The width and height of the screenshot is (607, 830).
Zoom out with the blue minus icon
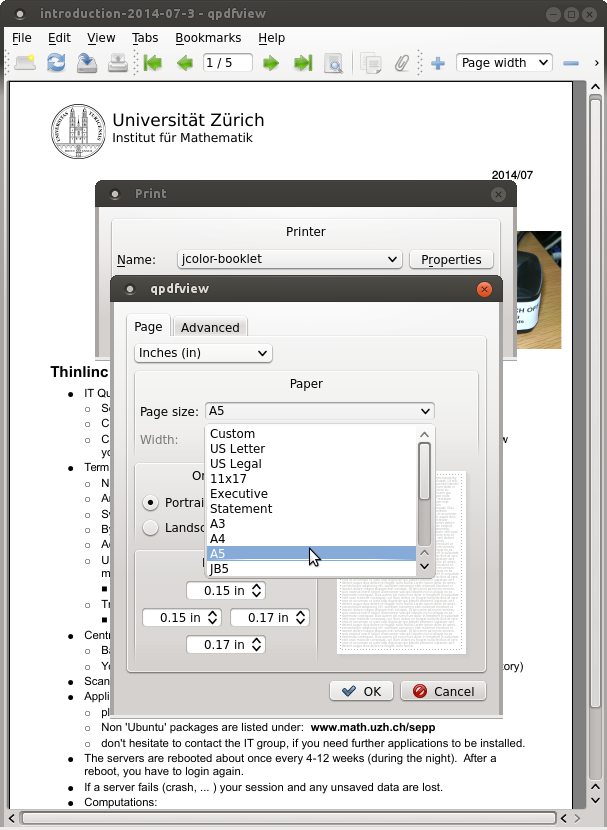[570, 63]
